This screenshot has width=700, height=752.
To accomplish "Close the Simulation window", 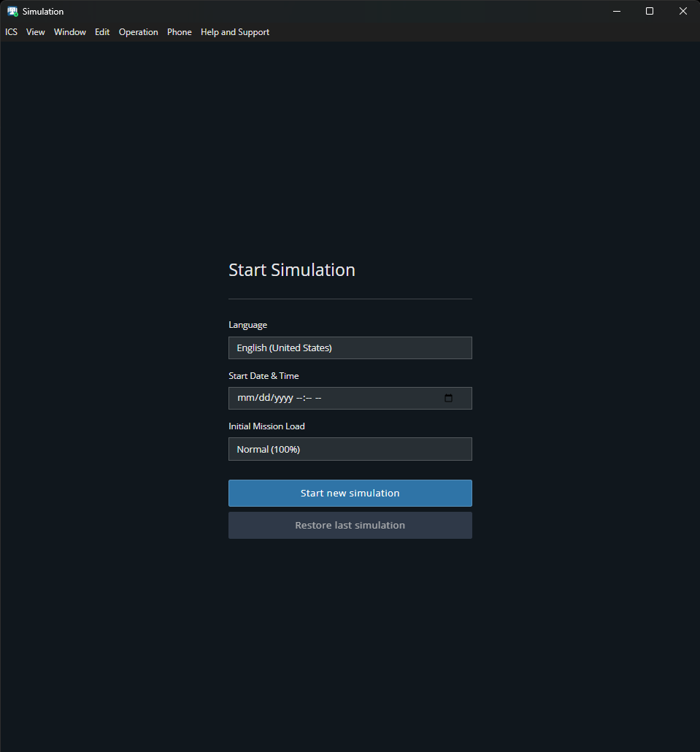I will (x=682, y=12).
